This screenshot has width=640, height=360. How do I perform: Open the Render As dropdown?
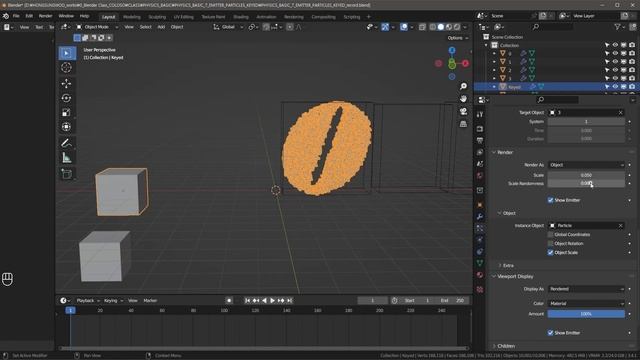point(586,165)
